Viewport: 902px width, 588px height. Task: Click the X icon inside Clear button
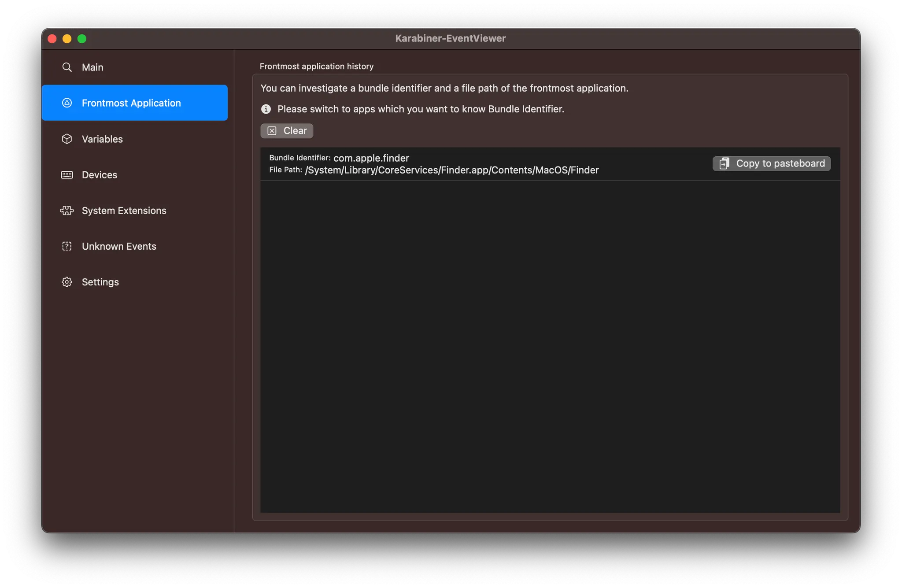click(272, 131)
